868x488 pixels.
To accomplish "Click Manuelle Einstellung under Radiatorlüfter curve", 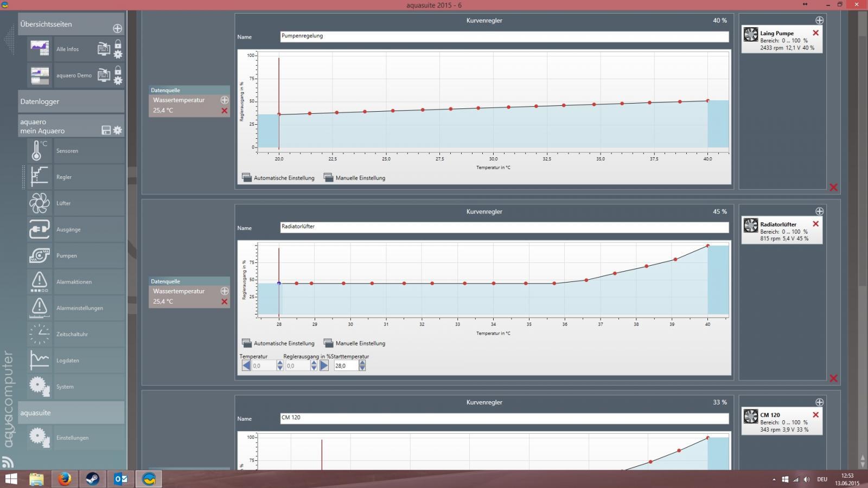I will pos(355,343).
